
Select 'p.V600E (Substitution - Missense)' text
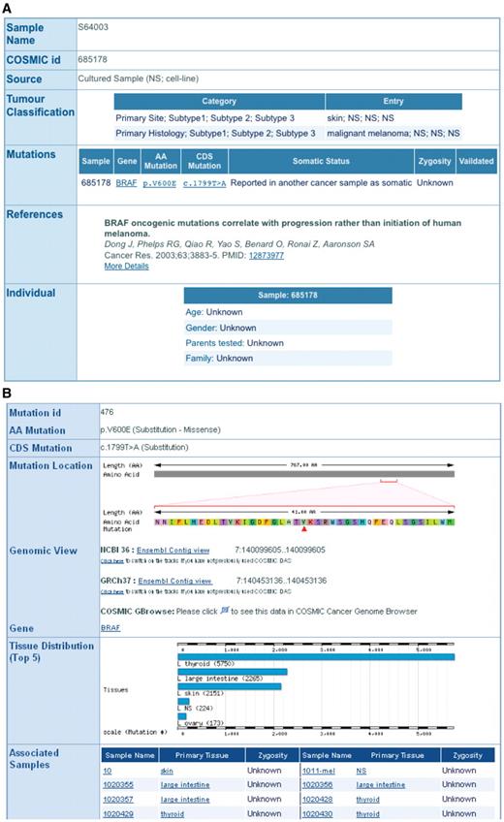coord(160,429)
